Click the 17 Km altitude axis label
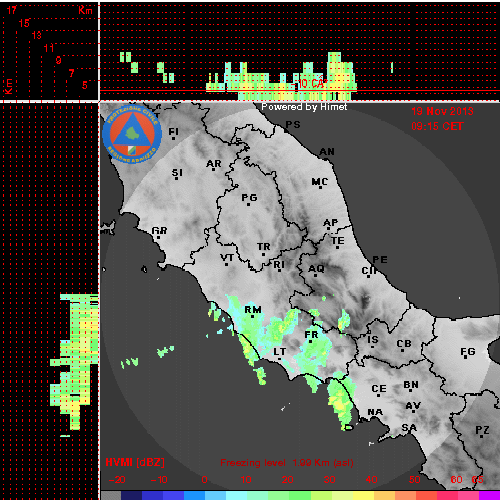Image resolution: width=500 pixels, height=500 pixels. click(11, 10)
